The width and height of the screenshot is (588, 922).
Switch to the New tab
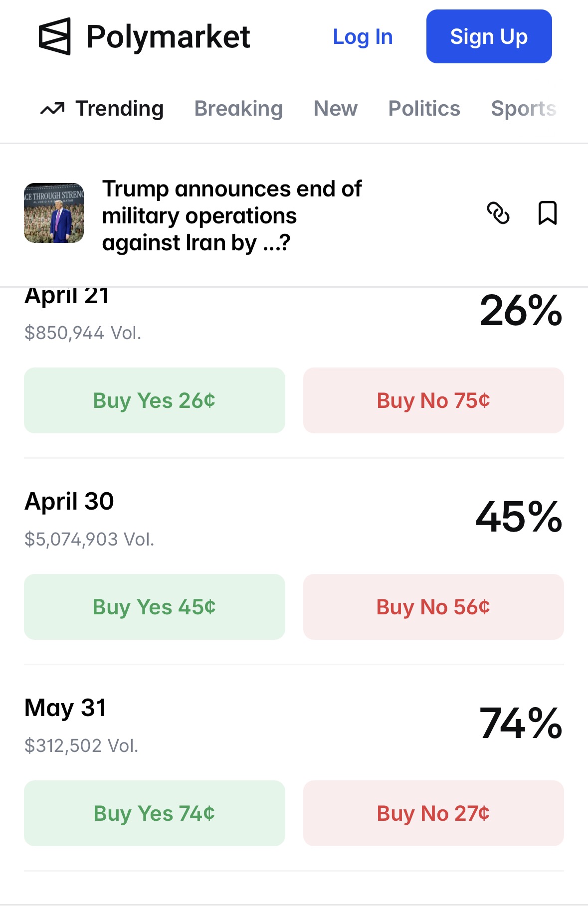tap(335, 108)
